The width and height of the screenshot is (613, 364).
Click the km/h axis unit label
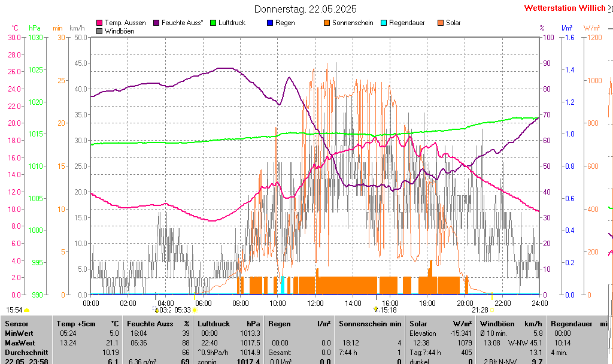point(77,28)
